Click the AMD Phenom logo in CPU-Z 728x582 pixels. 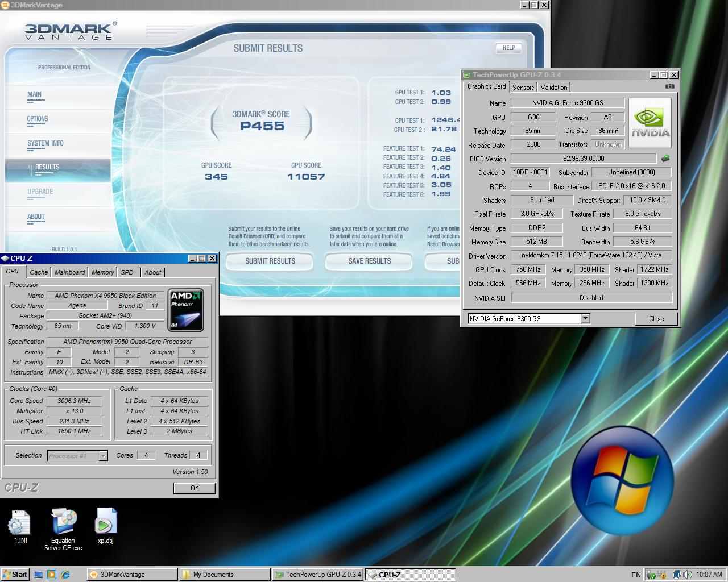[186, 310]
